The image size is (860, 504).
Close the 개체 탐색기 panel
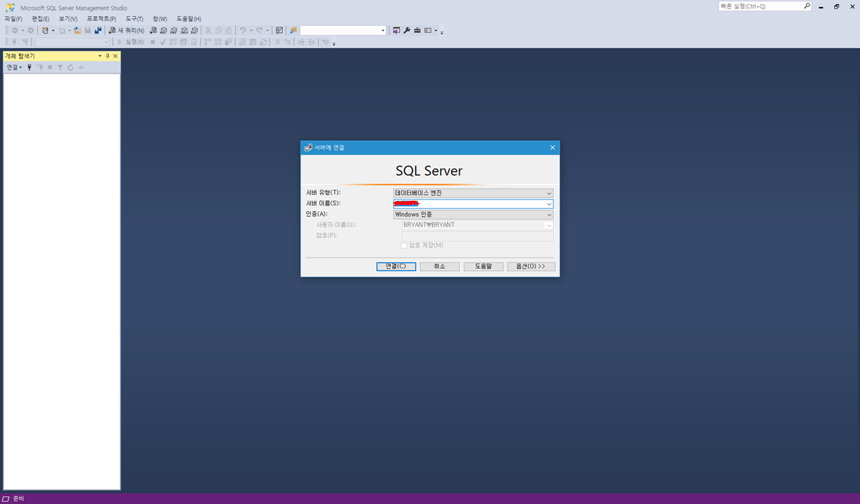coord(116,56)
